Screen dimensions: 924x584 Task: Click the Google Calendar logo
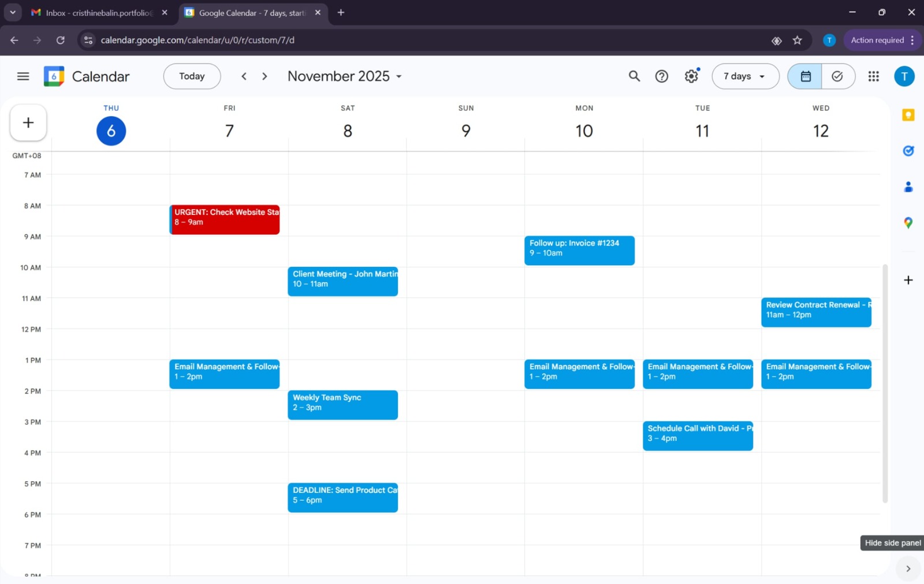point(54,76)
